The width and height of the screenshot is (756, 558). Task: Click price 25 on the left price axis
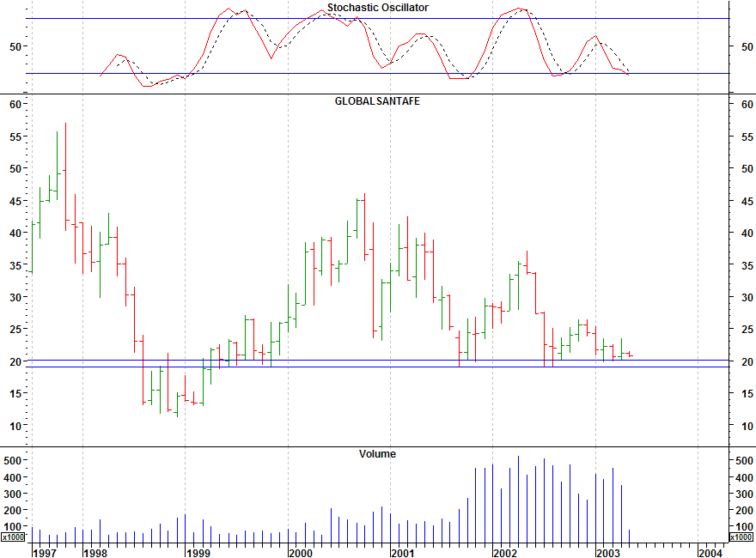coord(15,330)
